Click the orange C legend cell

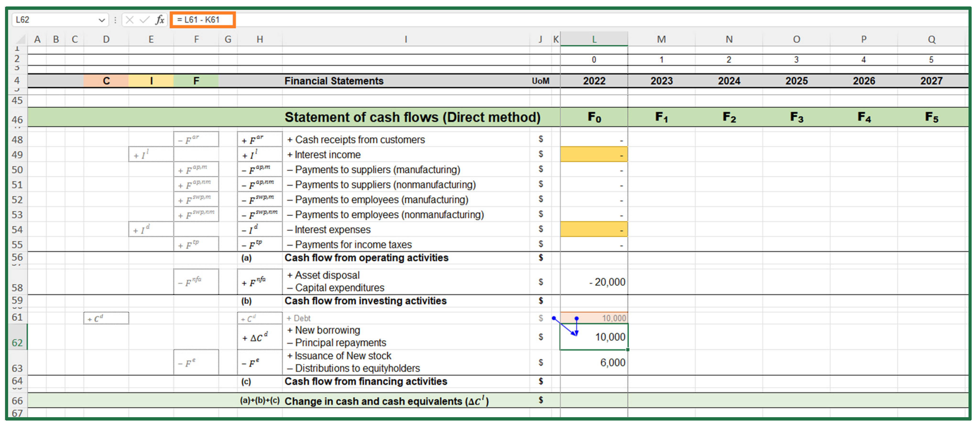pos(106,81)
